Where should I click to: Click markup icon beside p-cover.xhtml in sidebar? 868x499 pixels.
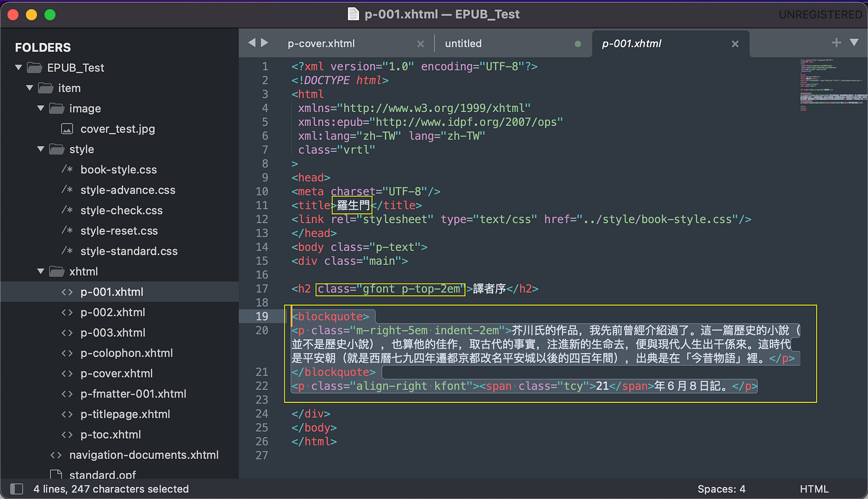point(67,374)
